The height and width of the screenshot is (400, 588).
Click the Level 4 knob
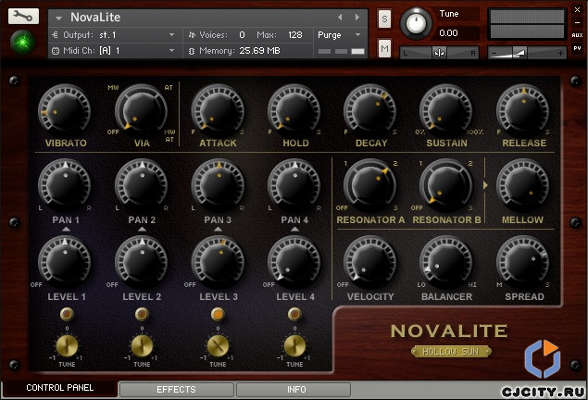pyautogui.click(x=294, y=261)
